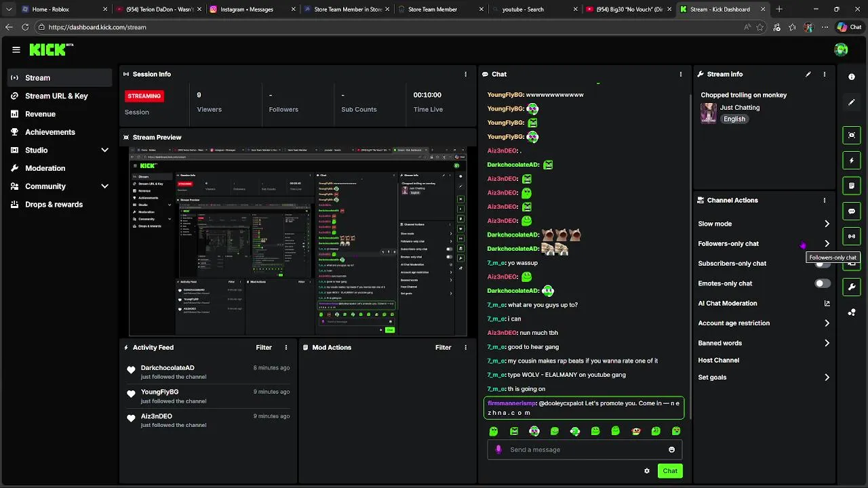Open Revenue page in sidebar

pos(60,114)
